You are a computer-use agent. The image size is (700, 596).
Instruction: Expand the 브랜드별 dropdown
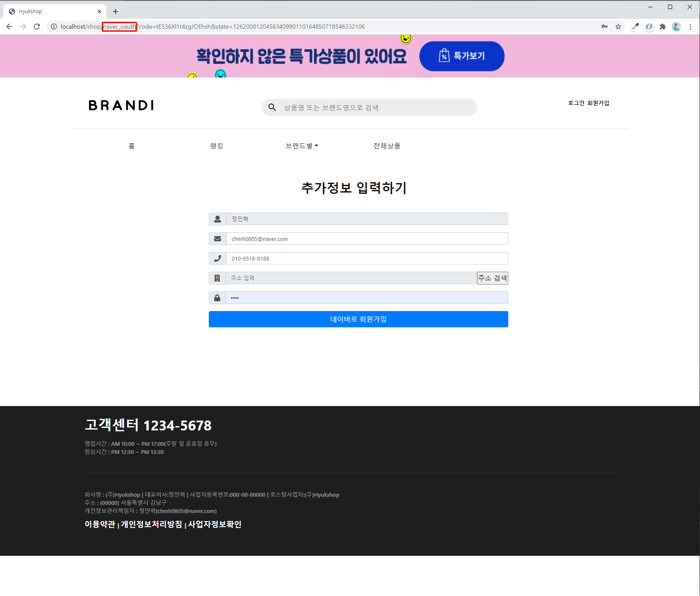[x=302, y=146]
